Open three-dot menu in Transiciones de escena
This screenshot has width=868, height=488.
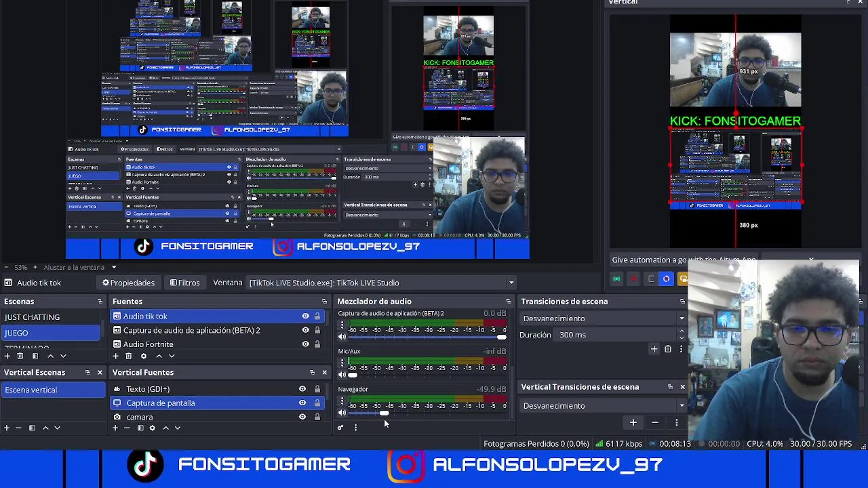click(x=681, y=349)
